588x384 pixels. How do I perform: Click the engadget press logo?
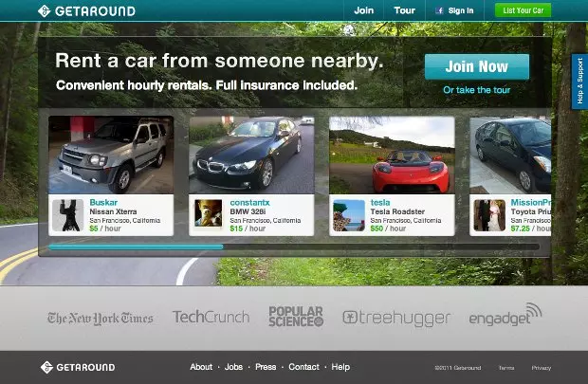click(505, 314)
